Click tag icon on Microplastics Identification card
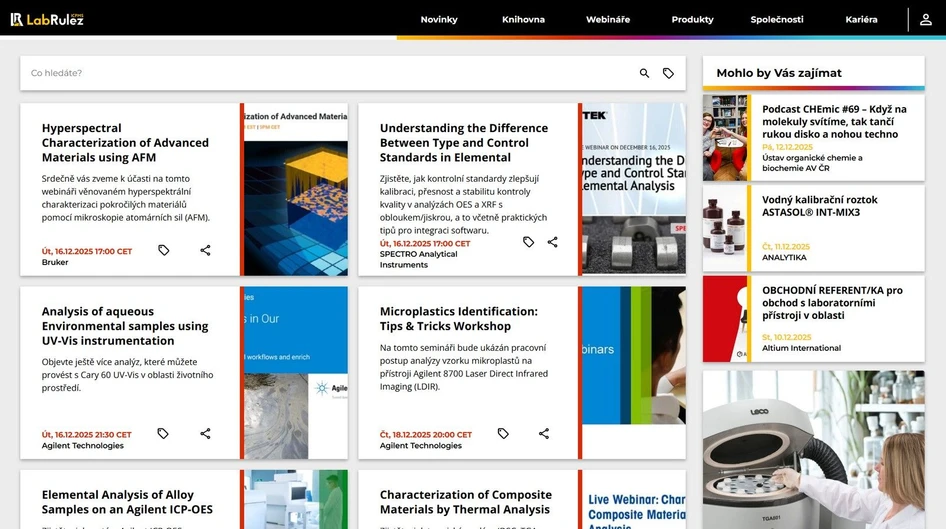The height and width of the screenshot is (529, 946). click(x=503, y=433)
